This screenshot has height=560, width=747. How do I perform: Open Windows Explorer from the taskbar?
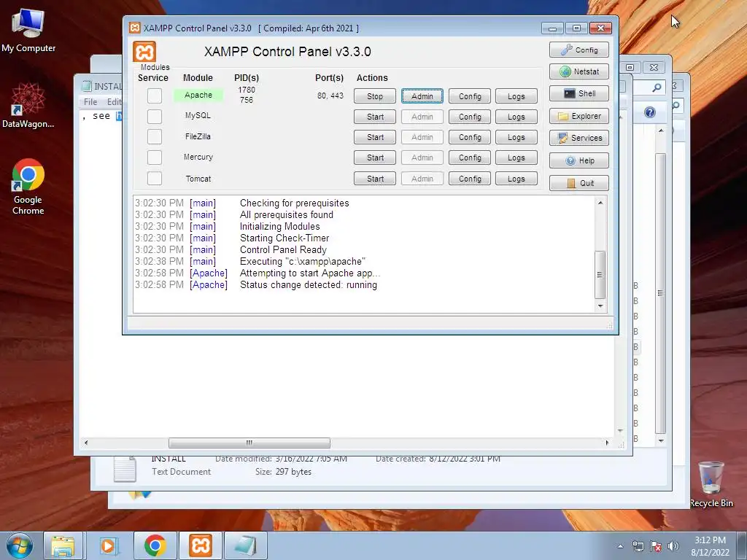[63, 545]
